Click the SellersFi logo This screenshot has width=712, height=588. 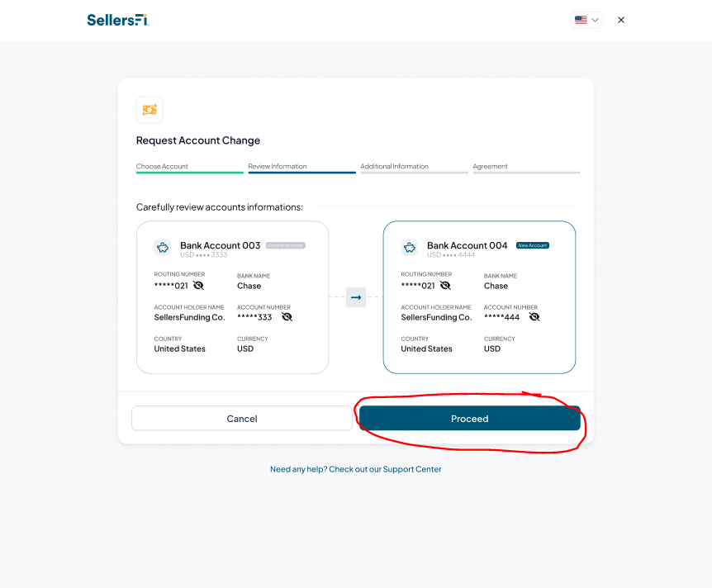pos(118,20)
